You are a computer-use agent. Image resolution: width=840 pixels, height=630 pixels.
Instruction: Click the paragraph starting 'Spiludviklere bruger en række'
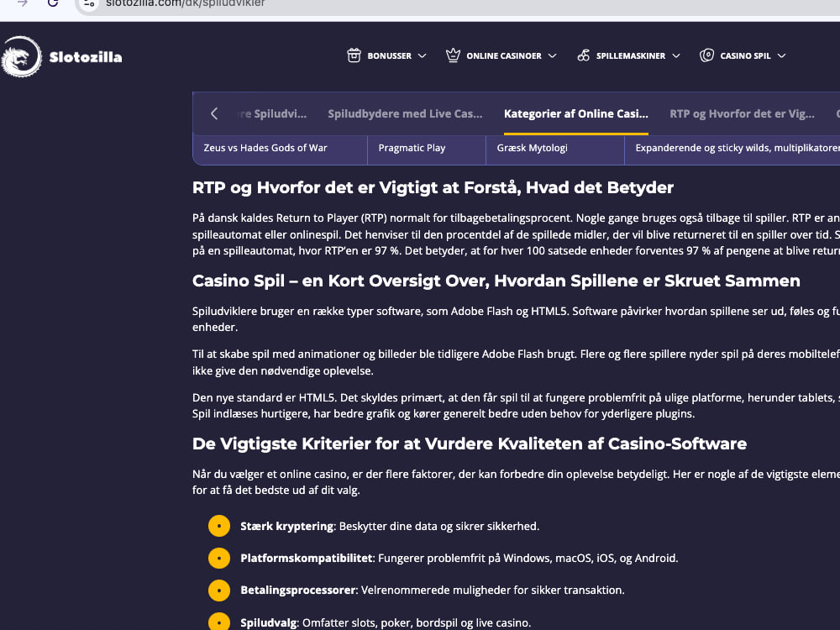pos(516,318)
